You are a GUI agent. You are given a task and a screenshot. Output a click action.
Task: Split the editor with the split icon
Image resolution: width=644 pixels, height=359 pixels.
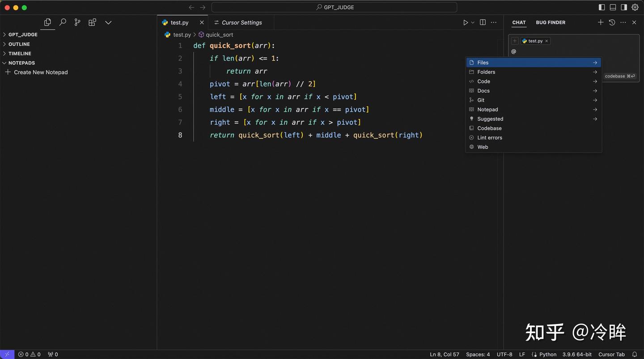[x=483, y=22]
